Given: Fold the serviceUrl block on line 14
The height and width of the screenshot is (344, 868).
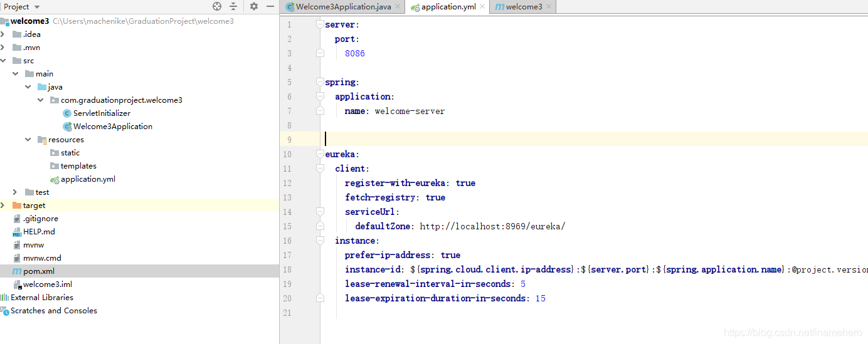Looking at the screenshot, I should pos(320,212).
